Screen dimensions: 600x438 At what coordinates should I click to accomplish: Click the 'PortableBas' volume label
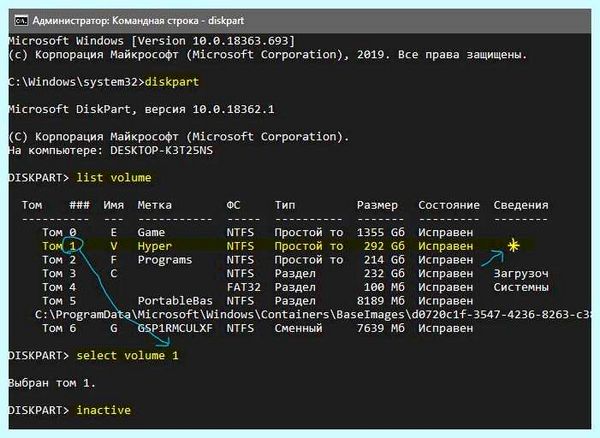(175, 301)
